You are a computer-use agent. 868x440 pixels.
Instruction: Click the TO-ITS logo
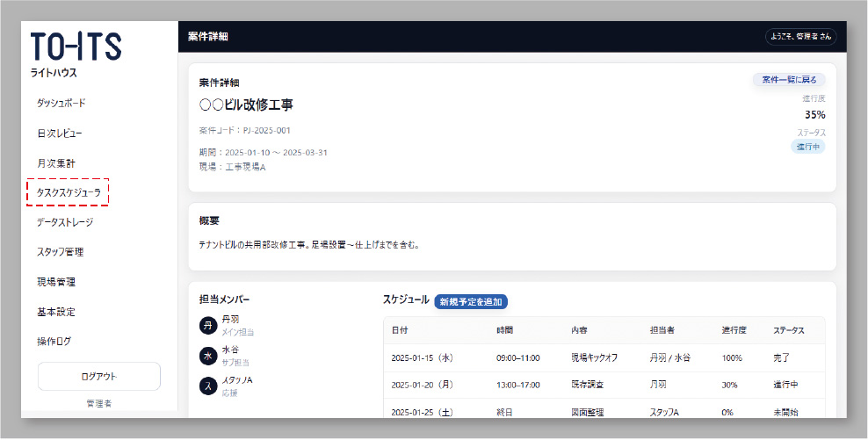(76, 47)
